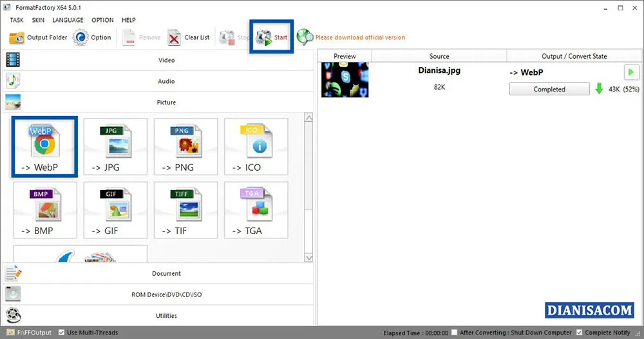Toggle the Complete Notify checkbox
This screenshot has width=644, height=339.
pos(579,333)
